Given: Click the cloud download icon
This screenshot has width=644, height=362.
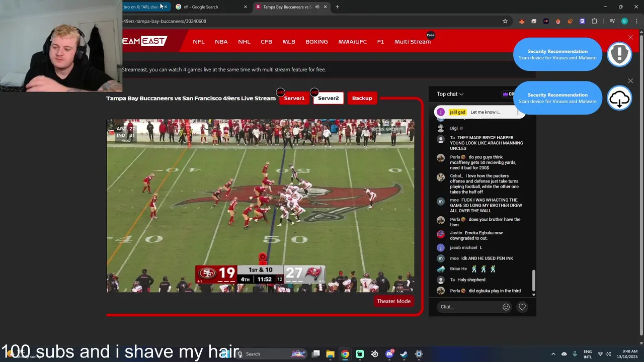Looking at the screenshot, I should point(619,99).
